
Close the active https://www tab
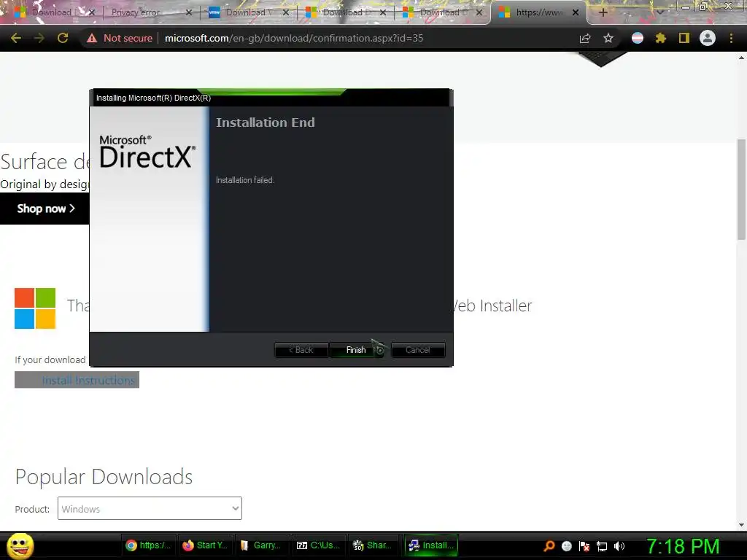576,12
